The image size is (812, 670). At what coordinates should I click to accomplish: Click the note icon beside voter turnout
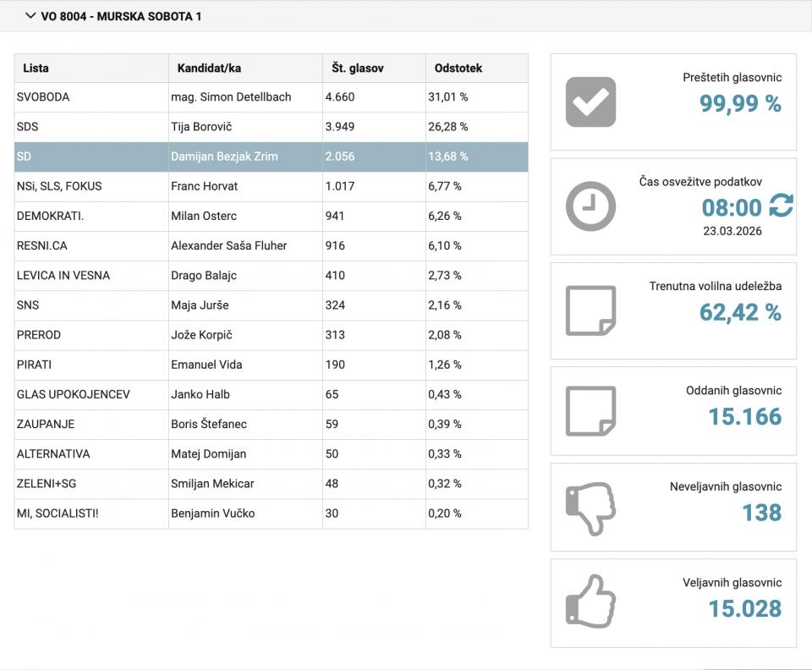pos(590,310)
